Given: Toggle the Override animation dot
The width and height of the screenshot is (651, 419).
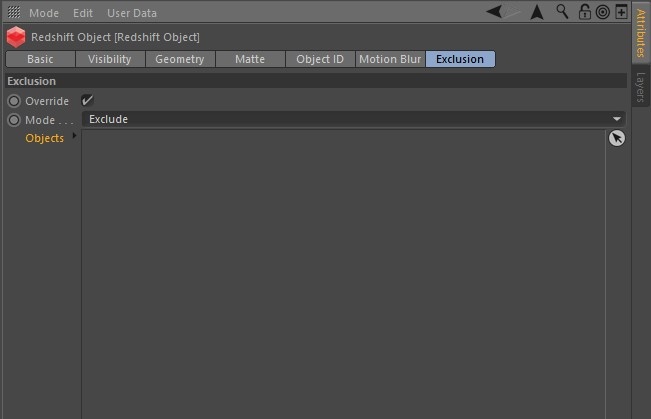Looking at the screenshot, I should pos(14,101).
